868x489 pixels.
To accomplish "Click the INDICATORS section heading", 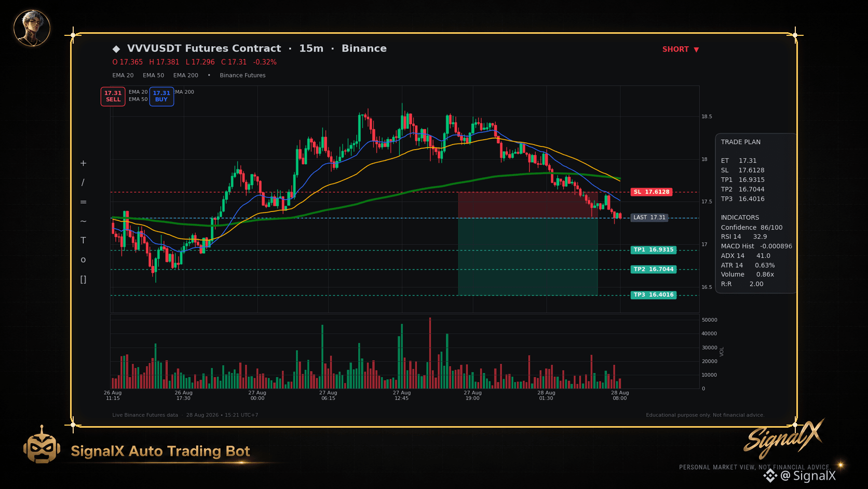I will click(x=740, y=218).
